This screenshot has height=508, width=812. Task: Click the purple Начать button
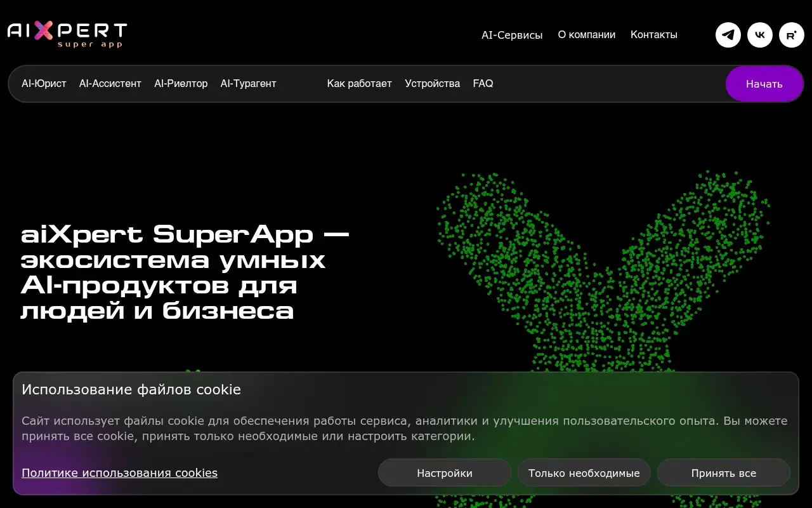pos(764,84)
